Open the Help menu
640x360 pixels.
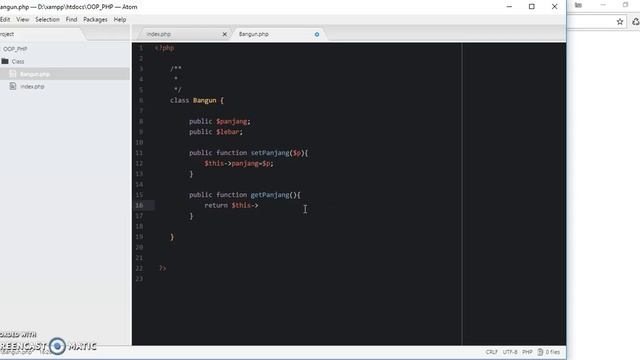click(x=120, y=20)
